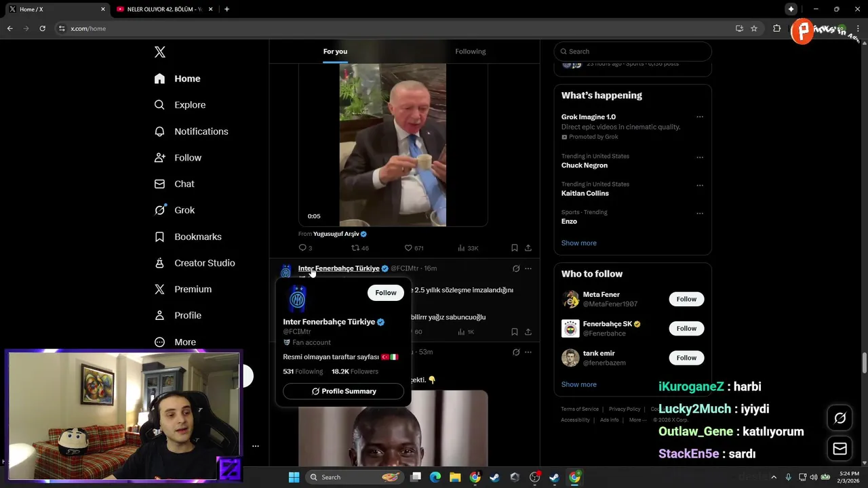
Task: Bookmark this tab with the address bar star
Action: (754, 28)
